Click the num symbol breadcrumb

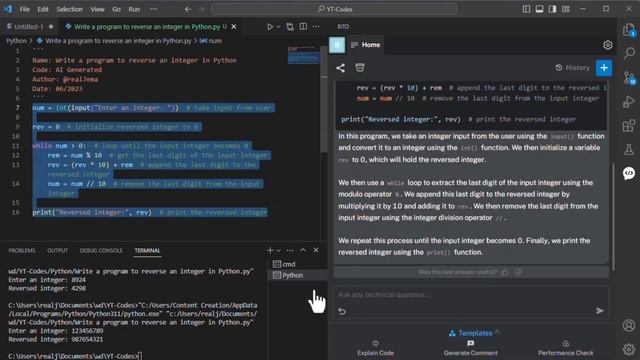click(x=211, y=41)
